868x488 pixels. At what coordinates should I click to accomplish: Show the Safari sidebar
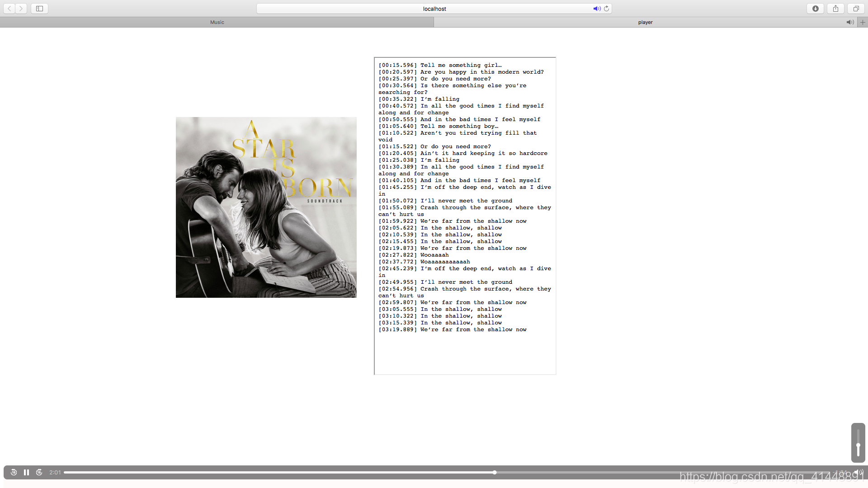coord(39,9)
